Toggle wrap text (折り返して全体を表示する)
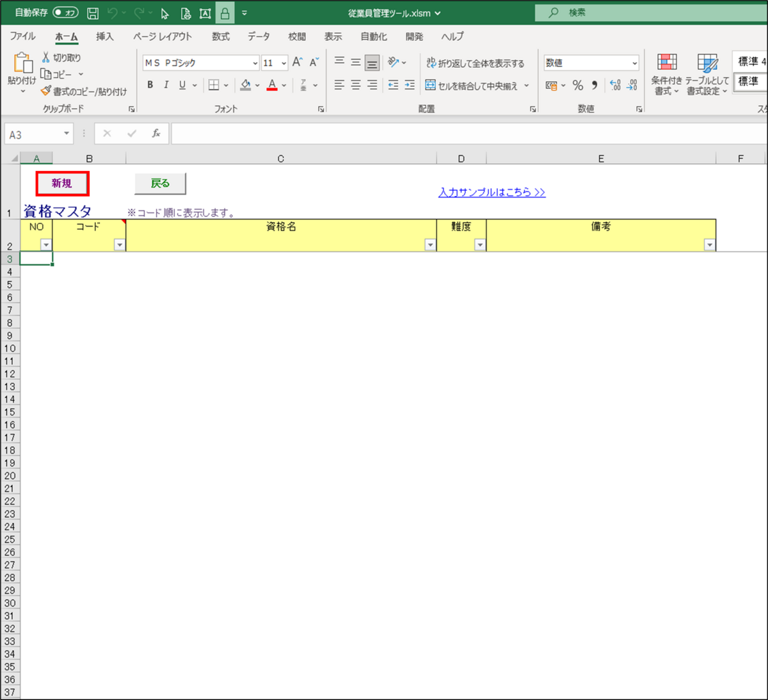This screenshot has height=700, width=768. pyautogui.click(x=476, y=63)
